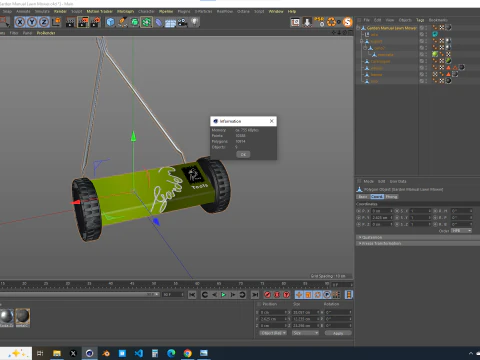
Task: Toggle layer checkbox of Garden Manual Lawn Mower
Action: click(422, 28)
